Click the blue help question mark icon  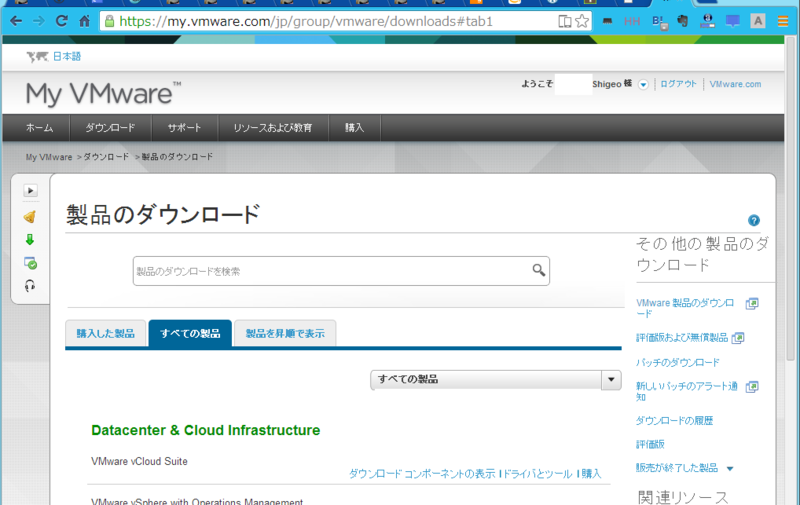754,220
